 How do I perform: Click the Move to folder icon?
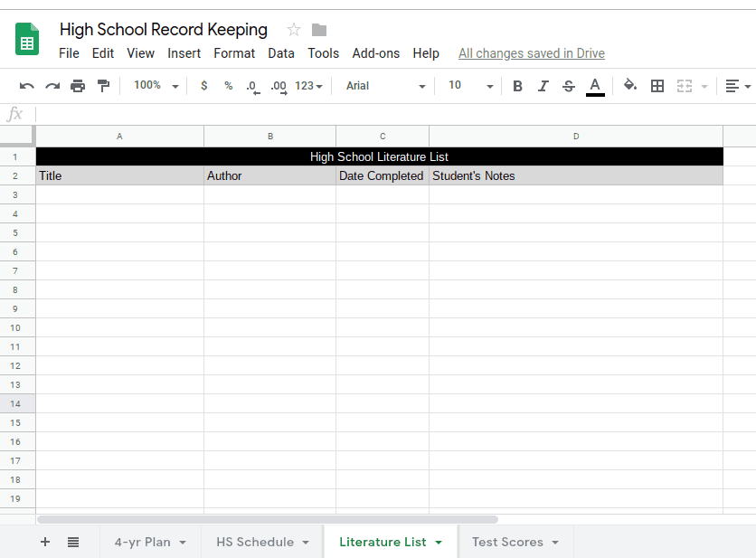click(x=319, y=30)
